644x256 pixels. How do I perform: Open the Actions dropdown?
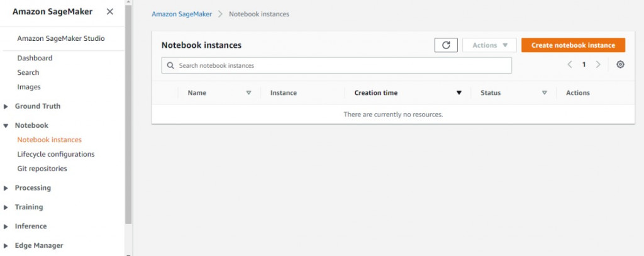(489, 45)
